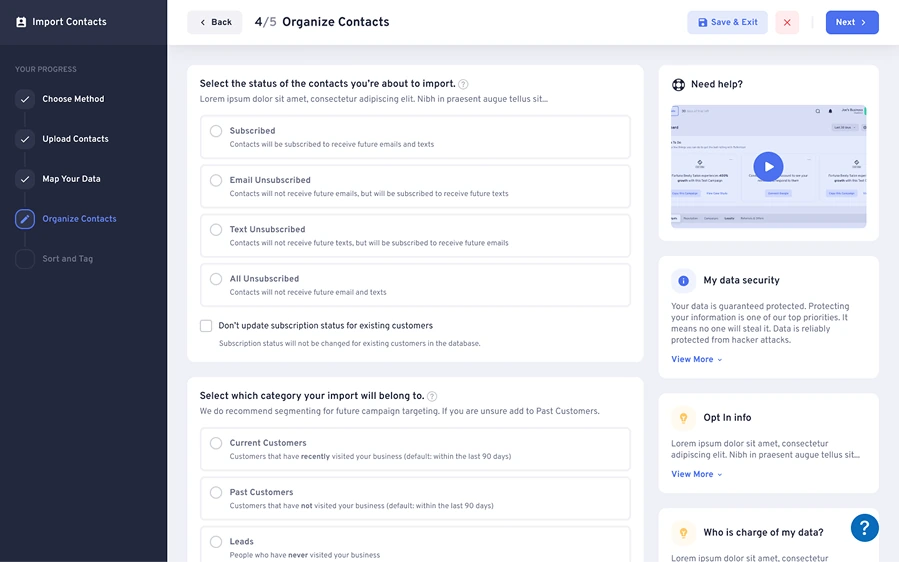The width and height of the screenshot is (899, 562).
Task: Click the Organize Contacts pencil step icon
Action: click(25, 218)
